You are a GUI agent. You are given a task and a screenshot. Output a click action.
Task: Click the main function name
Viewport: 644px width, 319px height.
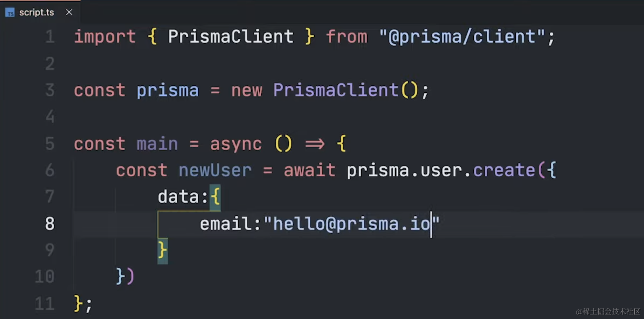(157, 144)
